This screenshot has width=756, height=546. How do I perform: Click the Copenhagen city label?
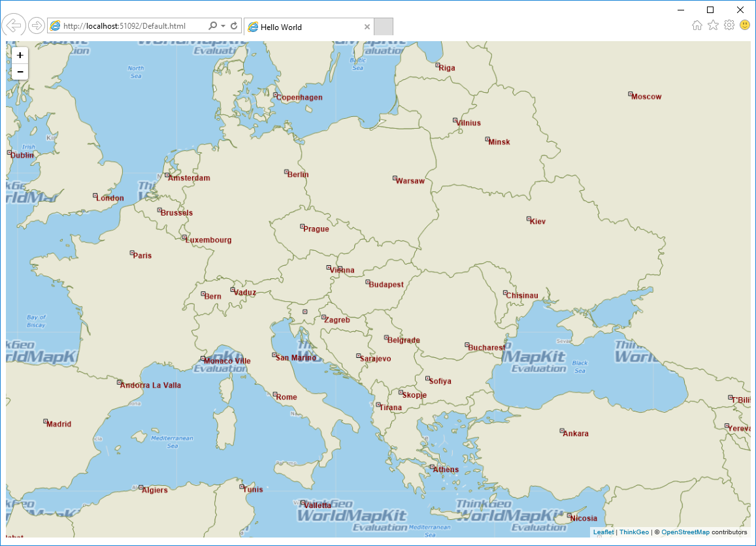(x=299, y=97)
